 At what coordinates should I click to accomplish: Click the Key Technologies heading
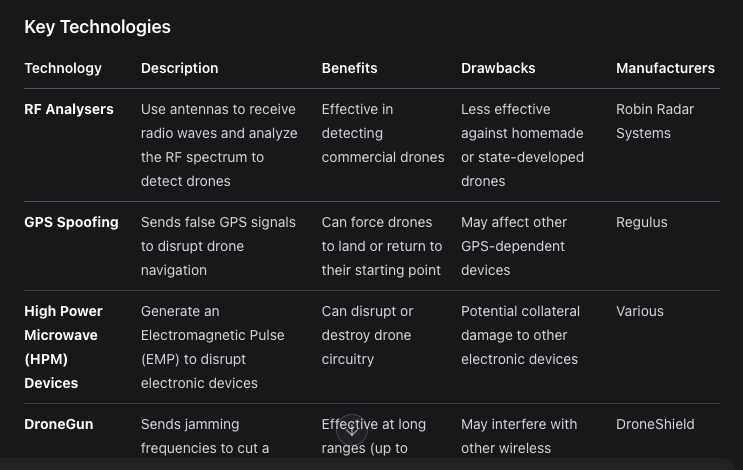[x=97, y=27]
